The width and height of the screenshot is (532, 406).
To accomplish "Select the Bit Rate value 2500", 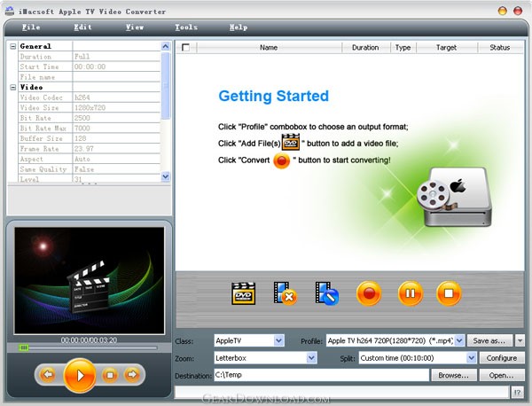I will coord(116,118).
